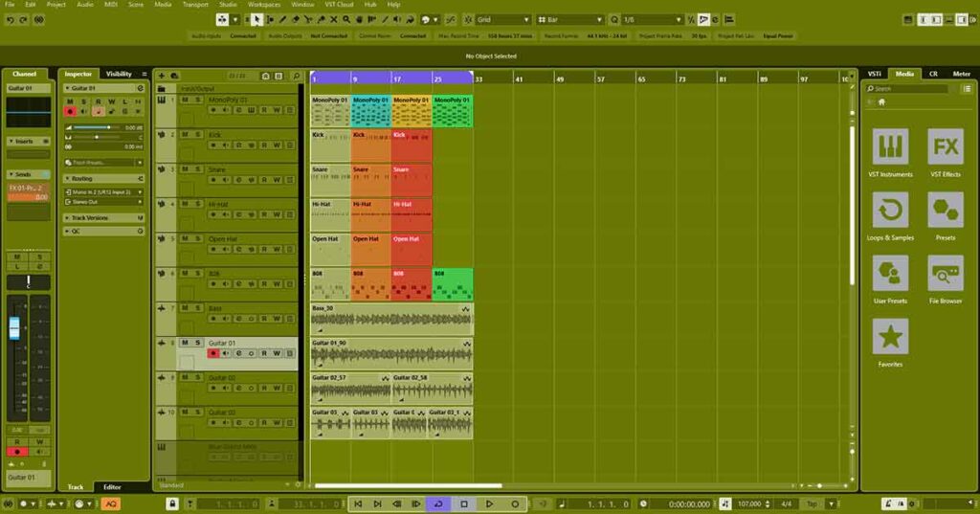Mute the Guitar 02 track
This screenshot has width=980, height=514.
(185, 378)
